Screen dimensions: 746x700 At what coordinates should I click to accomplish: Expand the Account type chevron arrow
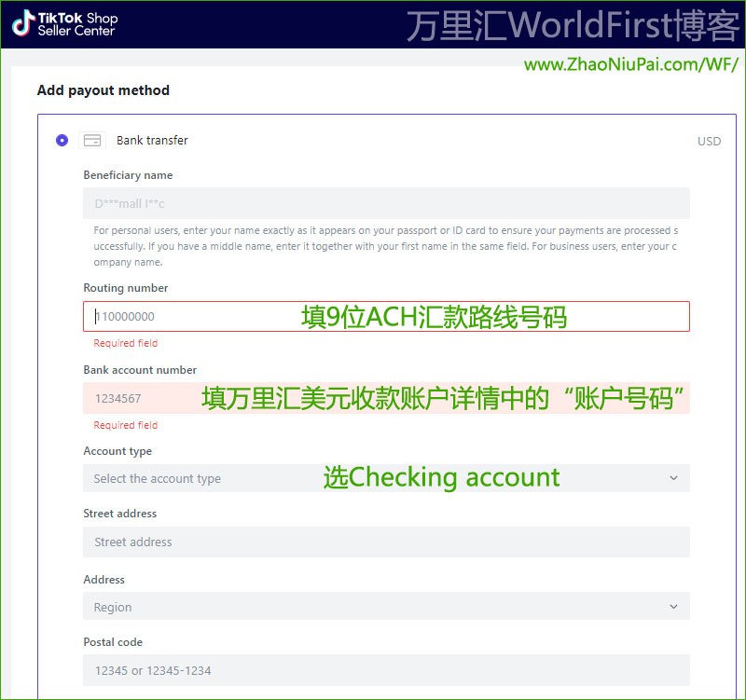[x=673, y=478]
